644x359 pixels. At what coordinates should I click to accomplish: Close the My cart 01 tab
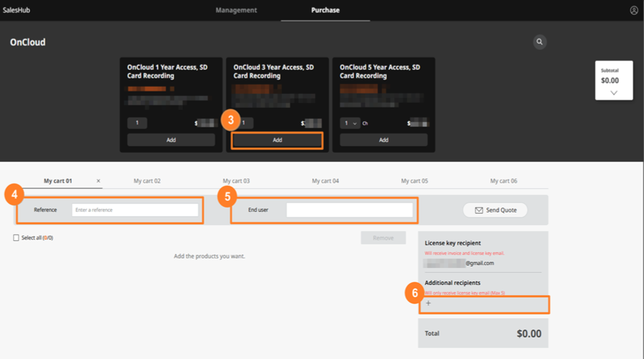pyautogui.click(x=98, y=181)
